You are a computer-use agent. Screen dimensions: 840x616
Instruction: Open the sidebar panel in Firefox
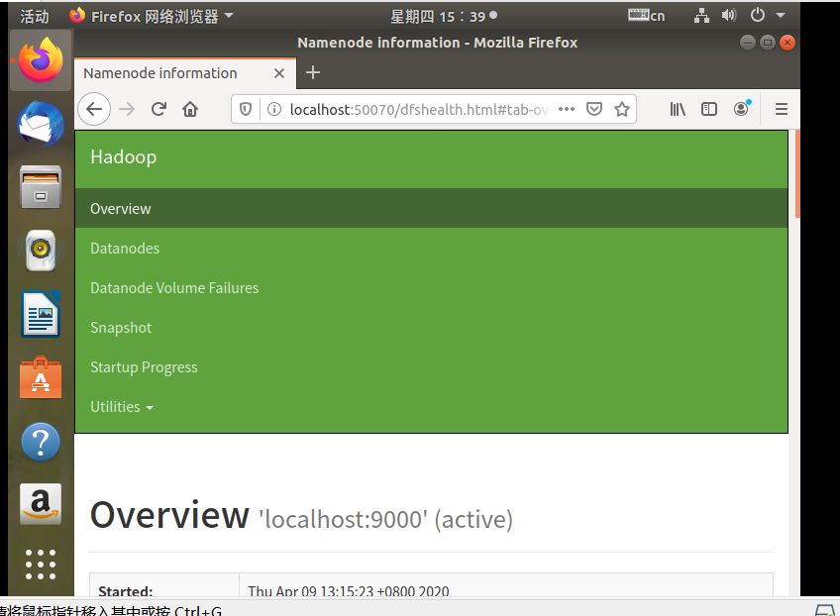click(x=707, y=109)
